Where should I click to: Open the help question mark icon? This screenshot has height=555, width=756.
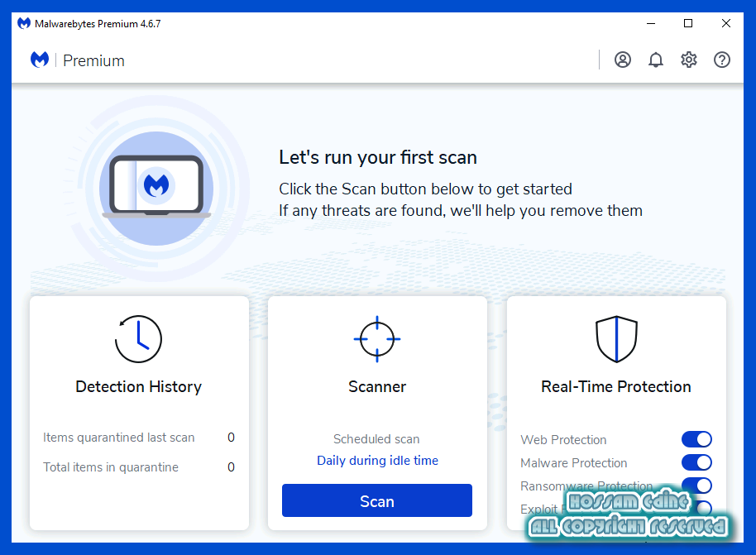(x=722, y=60)
